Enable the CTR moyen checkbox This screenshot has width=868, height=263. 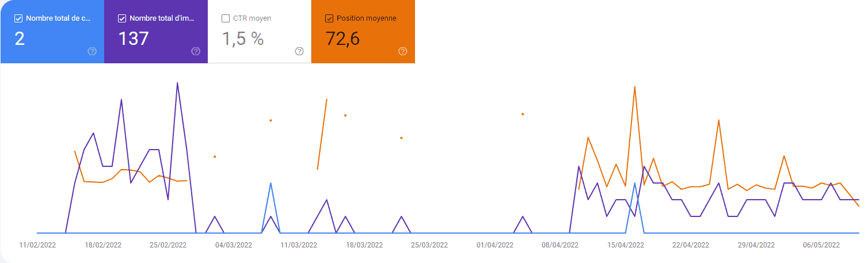click(226, 18)
